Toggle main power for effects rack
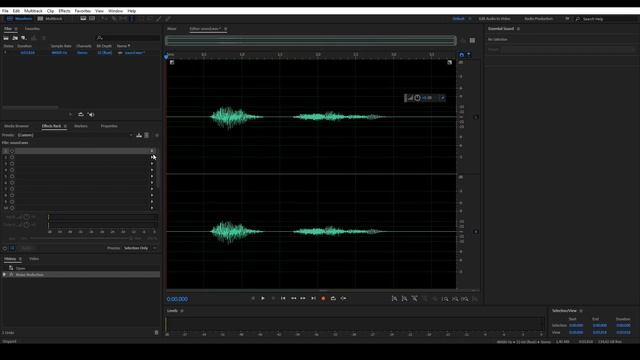Viewport: 640px width, 360px height. (x=5, y=248)
